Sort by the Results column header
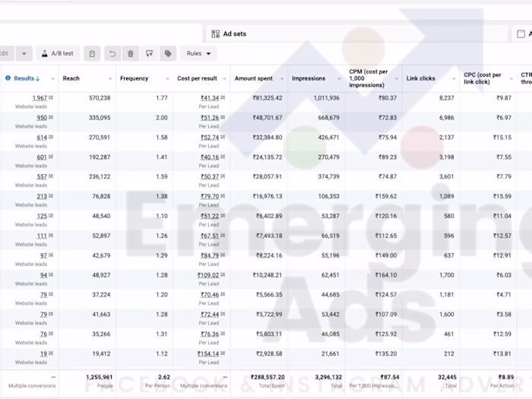Screen dimensions: 532x399 27,78
